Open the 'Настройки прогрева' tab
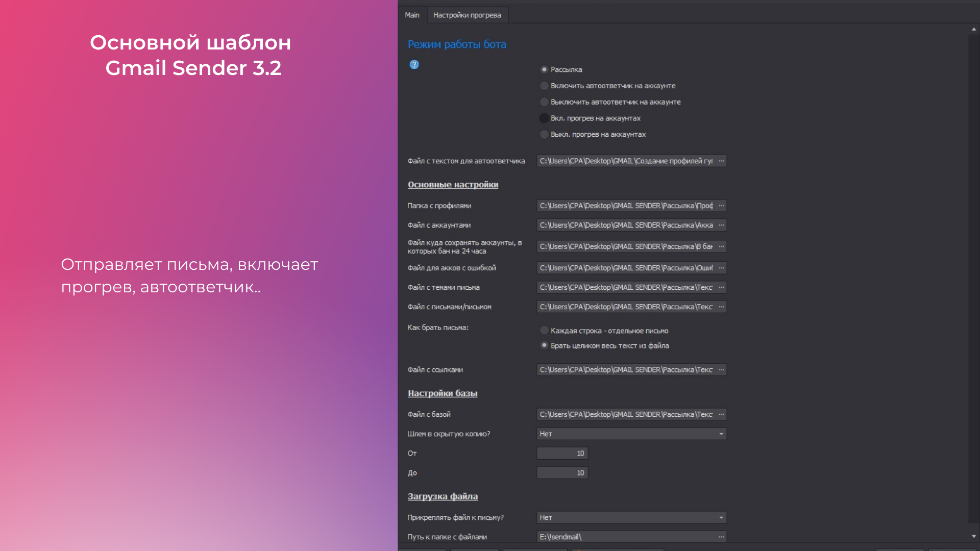Screen dimensions: 980x551 (467, 15)
